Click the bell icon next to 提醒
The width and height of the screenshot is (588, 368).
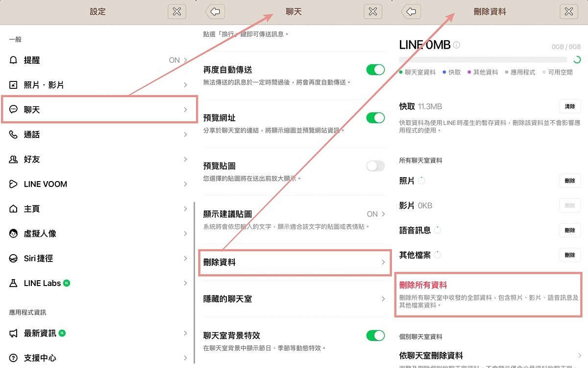pyautogui.click(x=13, y=60)
